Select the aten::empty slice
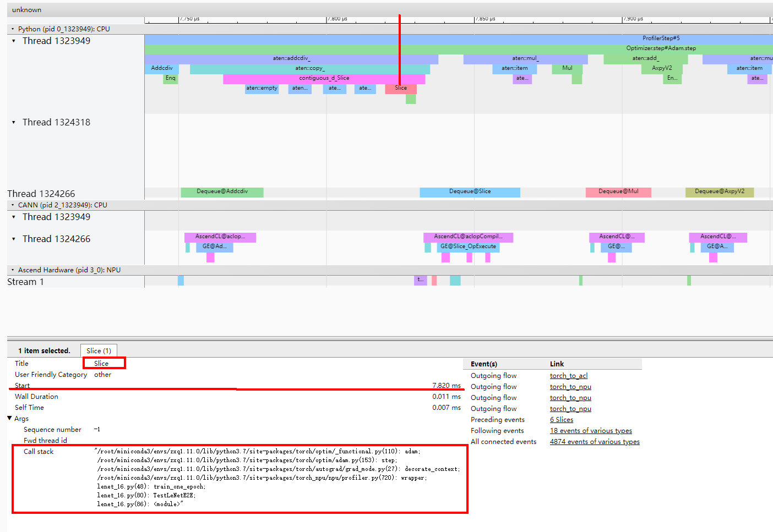Viewport: 773px width, 532px height. pyautogui.click(x=262, y=88)
